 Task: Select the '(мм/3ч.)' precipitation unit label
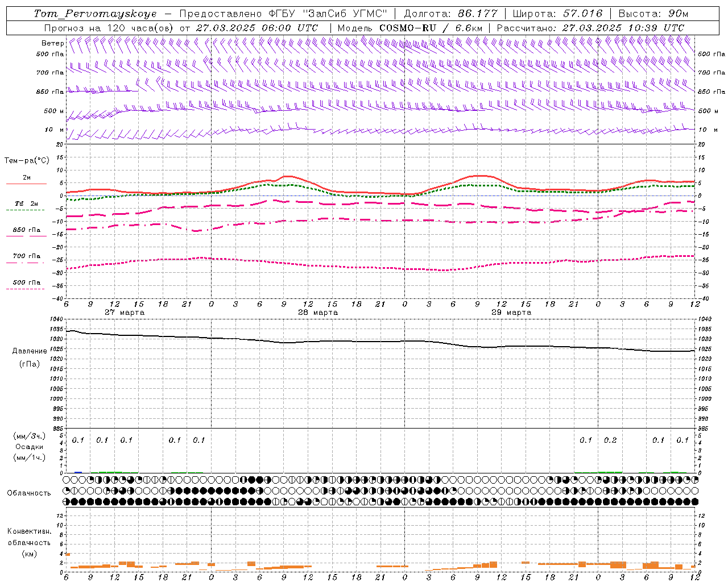point(28,436)
